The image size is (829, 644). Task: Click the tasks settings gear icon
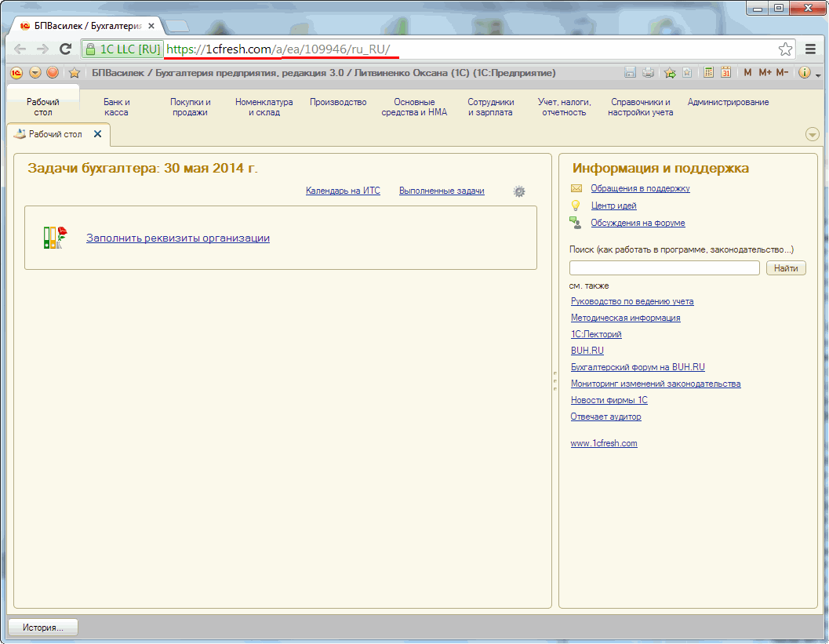click(519, 191)
